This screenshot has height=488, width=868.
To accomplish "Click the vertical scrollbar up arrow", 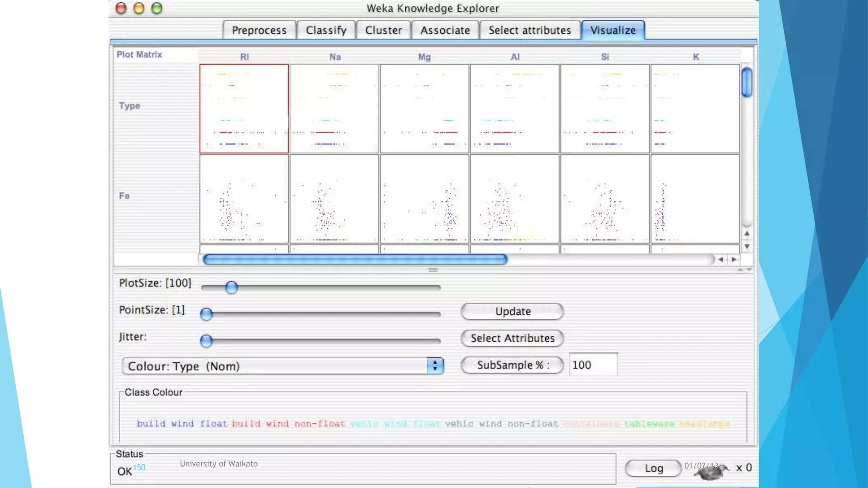I will click(x=747, y=233).
